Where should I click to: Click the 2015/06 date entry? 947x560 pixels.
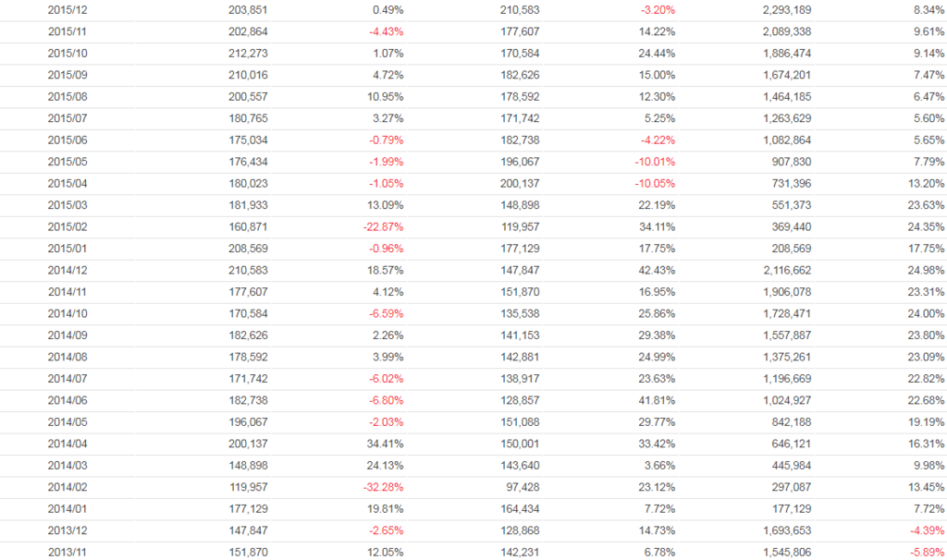67,140
